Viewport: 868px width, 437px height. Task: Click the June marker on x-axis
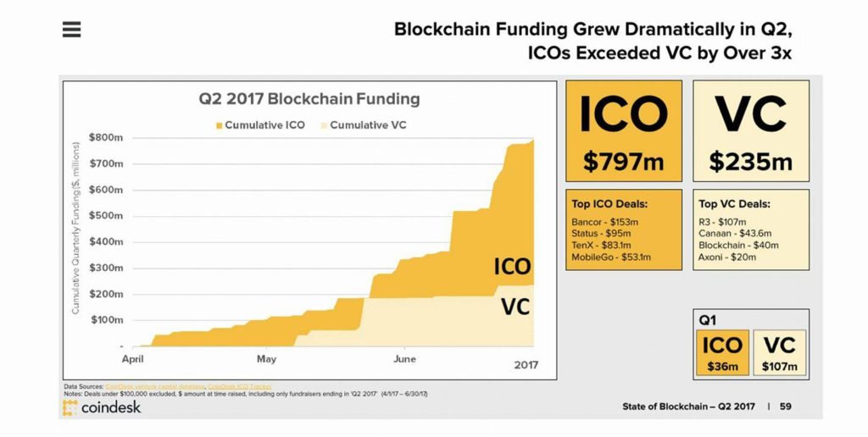tap(404, 359)
